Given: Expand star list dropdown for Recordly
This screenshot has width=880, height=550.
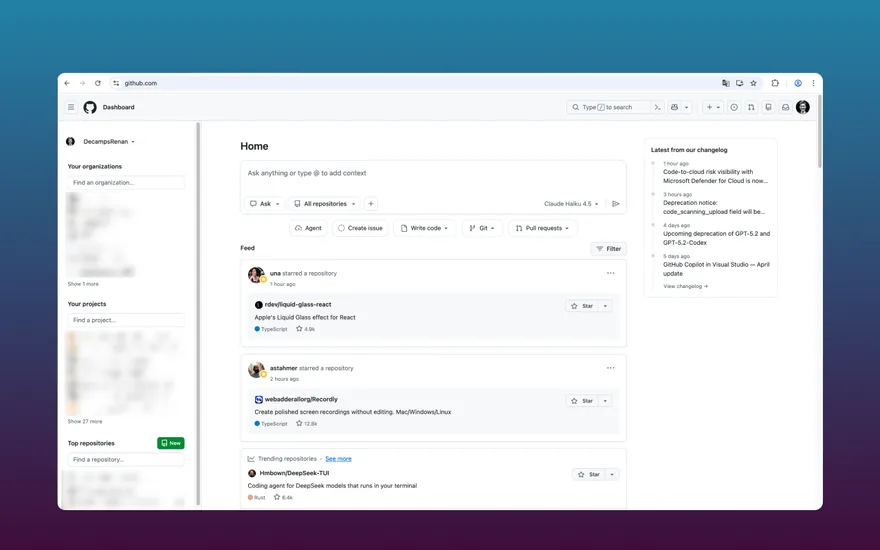Looking at the screenshot, I should coord(605,401).
